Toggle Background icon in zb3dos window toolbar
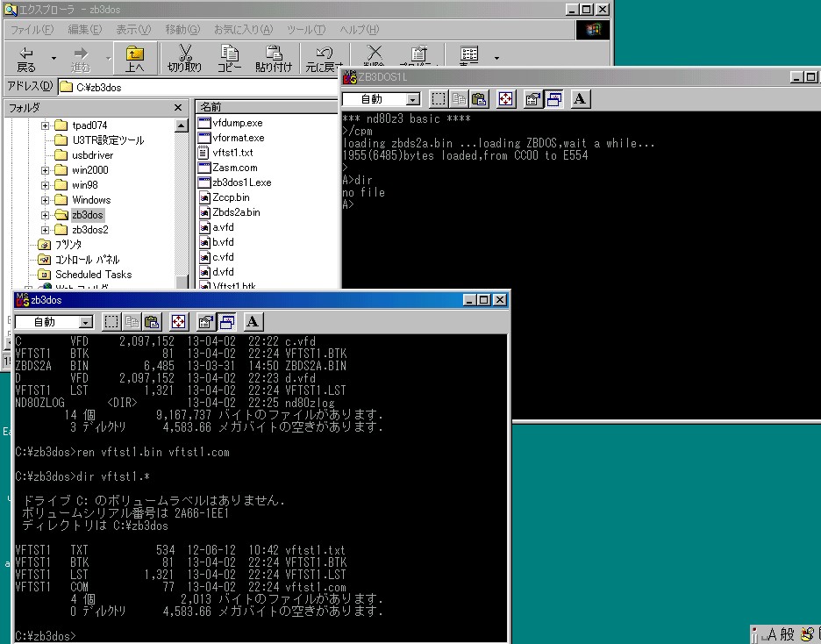This screenshot has height=644, width=821. pyautogui.click(x=226, y=321)
